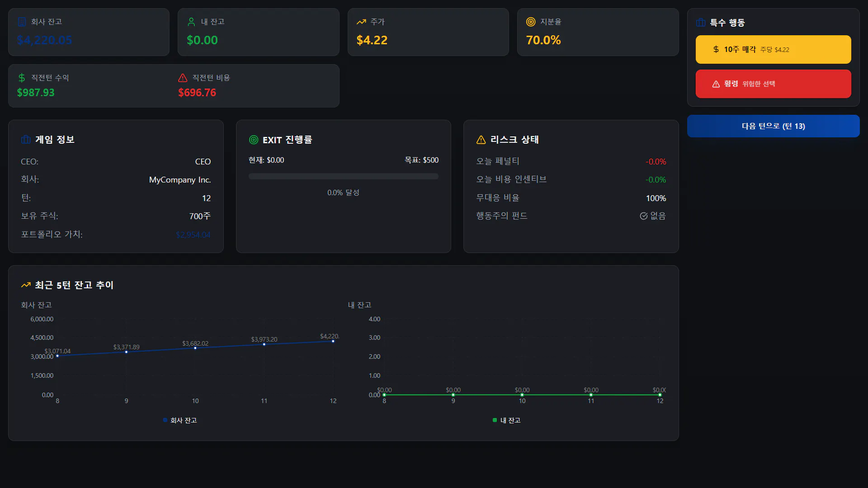Toggle the 내 잔고 chart legend entry
Viewport: 868px width, 488px height.
506,420
